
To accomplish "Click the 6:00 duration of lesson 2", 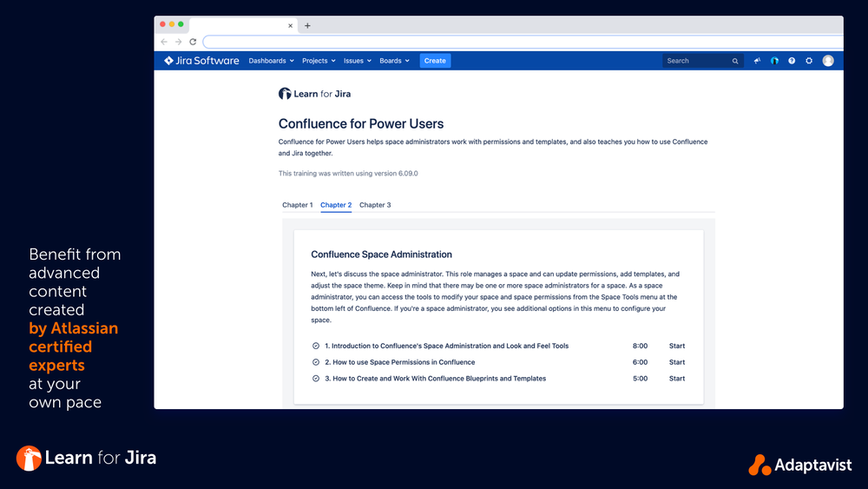I will point(640,362).
